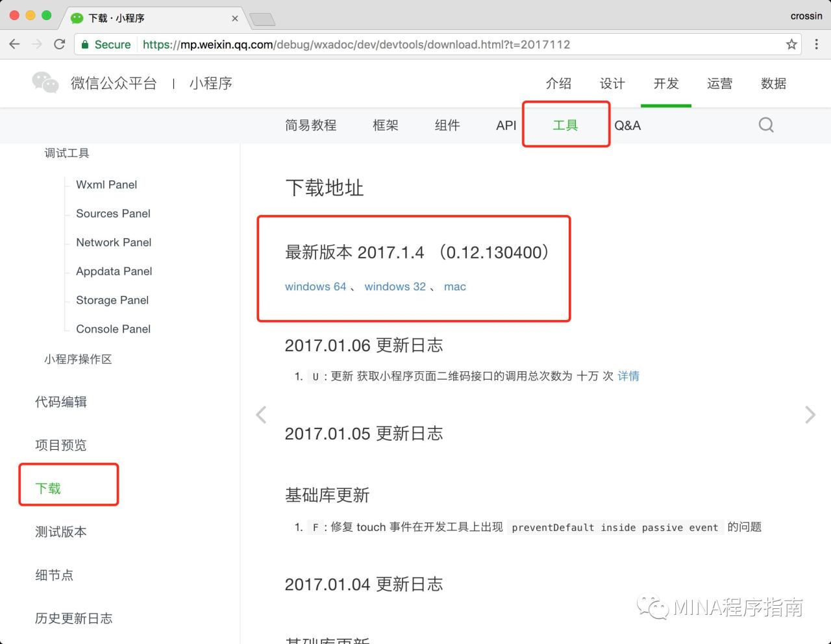Open the 设计 top navigation item

612,83
